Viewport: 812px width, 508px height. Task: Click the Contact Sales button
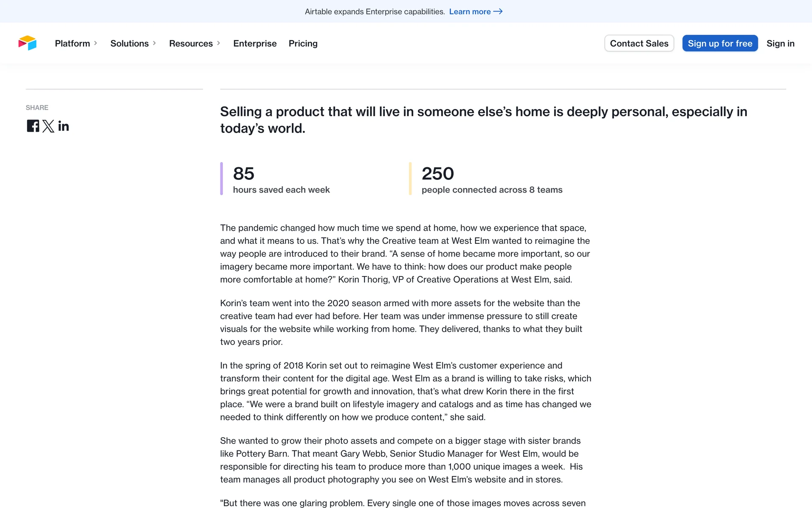639,43
